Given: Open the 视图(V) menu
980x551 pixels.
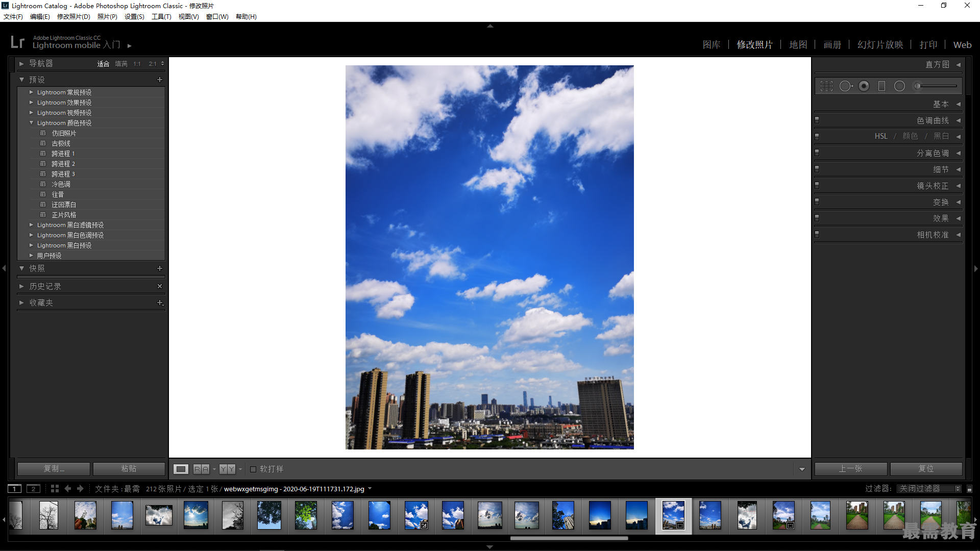Looking at the screenshot, I should pos(188,17).
